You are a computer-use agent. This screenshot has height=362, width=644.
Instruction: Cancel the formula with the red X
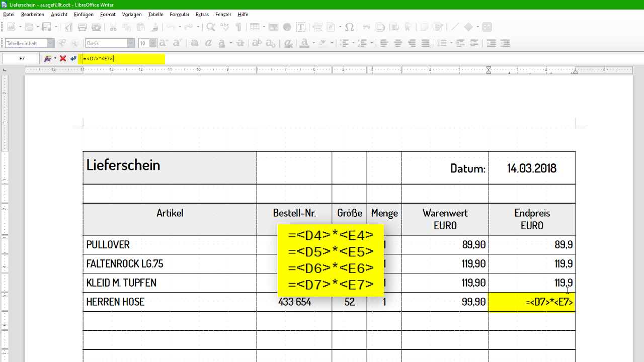[x=61, y=58]
